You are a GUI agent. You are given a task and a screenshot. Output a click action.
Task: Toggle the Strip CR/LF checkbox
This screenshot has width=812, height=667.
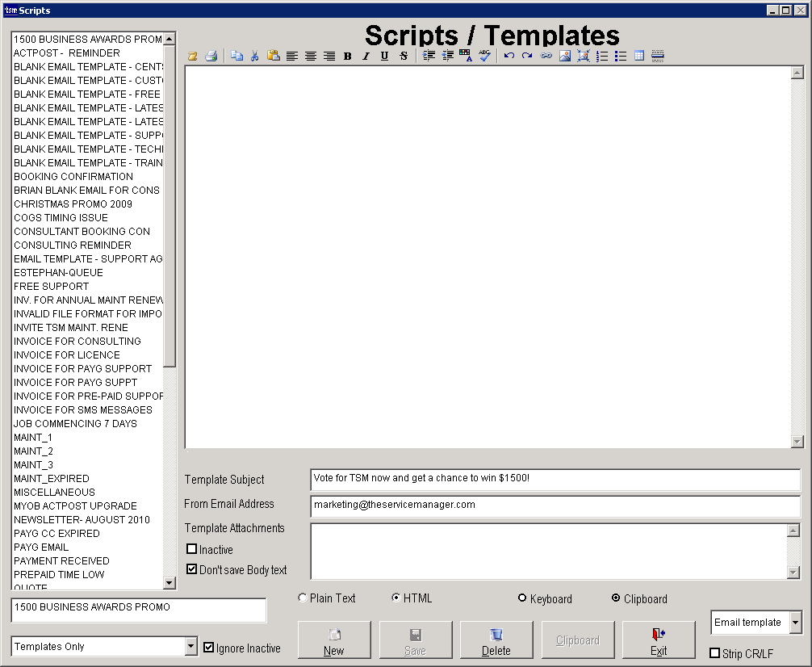coord(714,653)
